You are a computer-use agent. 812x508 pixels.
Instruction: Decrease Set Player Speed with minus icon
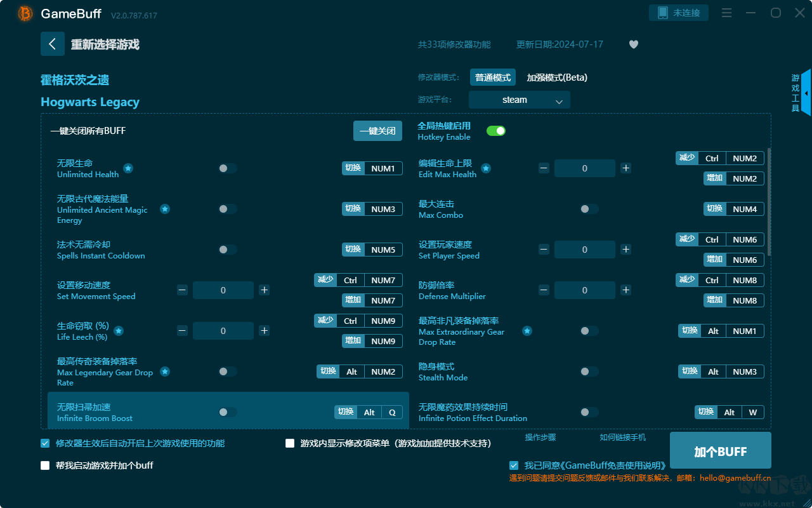point(544,250)
